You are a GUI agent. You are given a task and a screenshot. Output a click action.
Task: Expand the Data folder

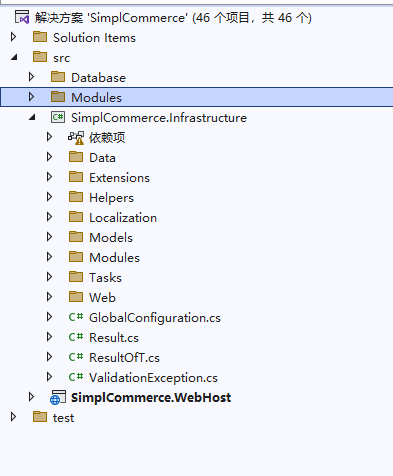tap(49, 157)
